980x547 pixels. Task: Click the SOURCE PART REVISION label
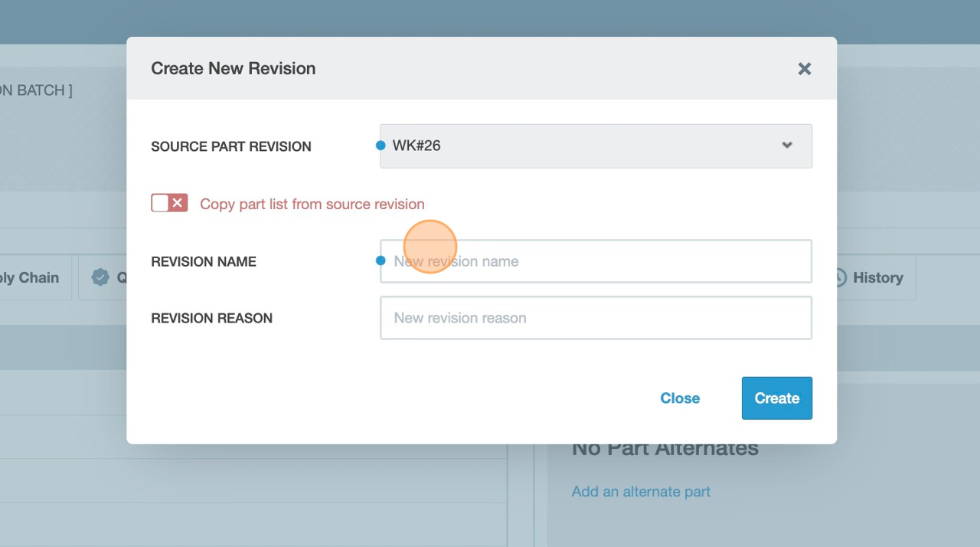231,146
